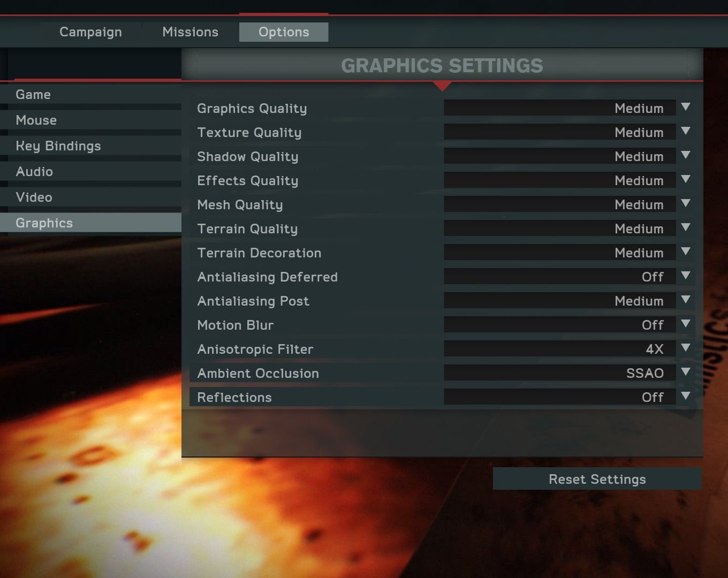The image size is (728, 578).
Task: Switch to the Missions tab
Action: 190,32
